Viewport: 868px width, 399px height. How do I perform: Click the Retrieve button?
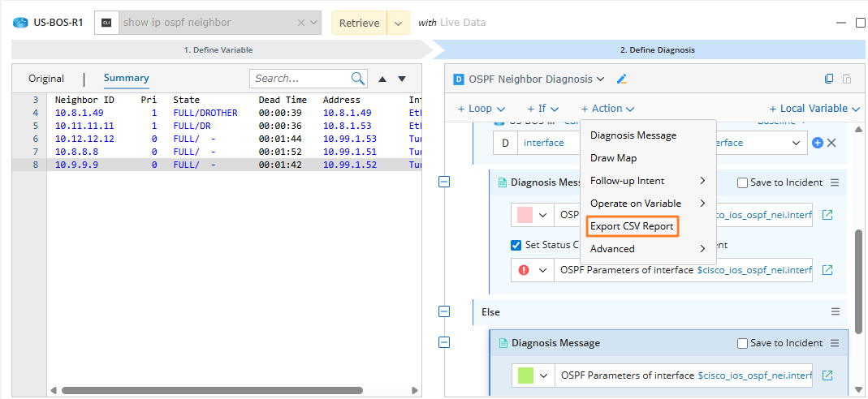[359, 23]
